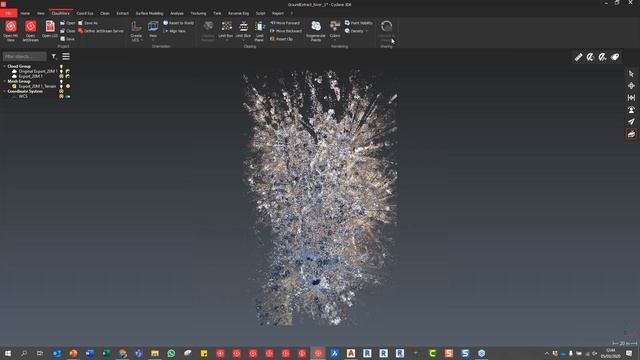Click the third viewport toolbar icon after the pencil
The width and height of the screenshot is (640, 360).
(x=603, y=57)
